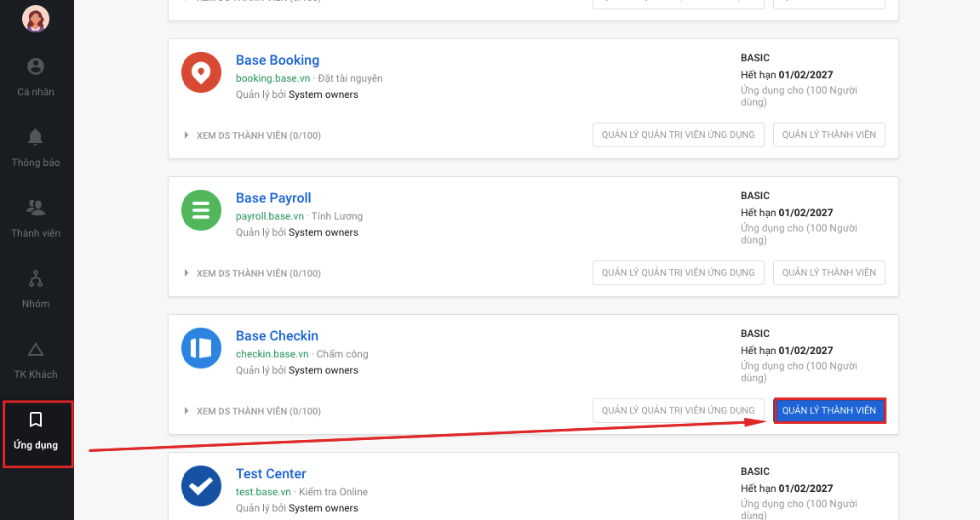Click the TK Khách triangle icon
This screenshot has height=520, width=980.
tap(36, 349)
